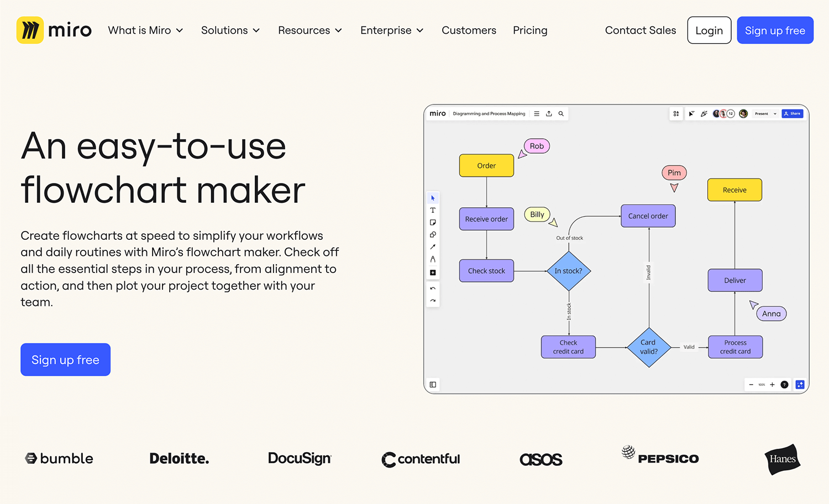Toggle the frames panel icon bottom-left
The image size is (829, 504).
pyautogui.click(x=433, y=385)
